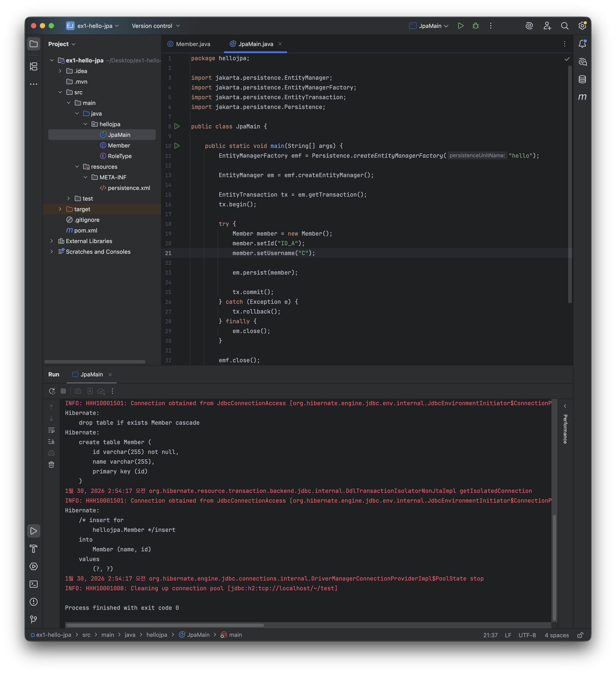The height and width of the screenshot is (674, 616).
Task: Open the Database tool window
Action: [x=582, y=79]
